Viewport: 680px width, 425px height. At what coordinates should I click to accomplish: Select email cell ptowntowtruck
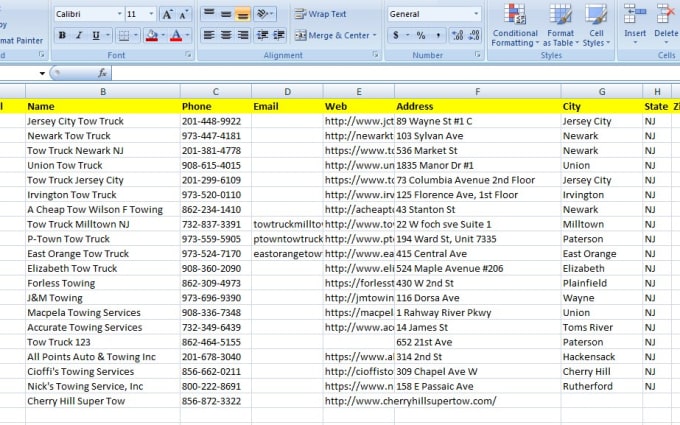tap(287, 239)
